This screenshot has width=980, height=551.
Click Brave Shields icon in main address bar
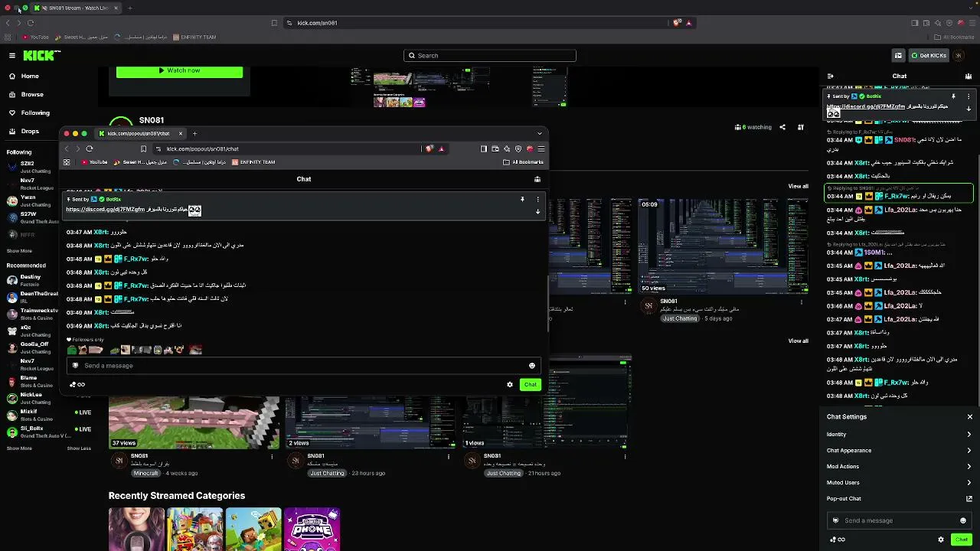(x=677, y=23)
